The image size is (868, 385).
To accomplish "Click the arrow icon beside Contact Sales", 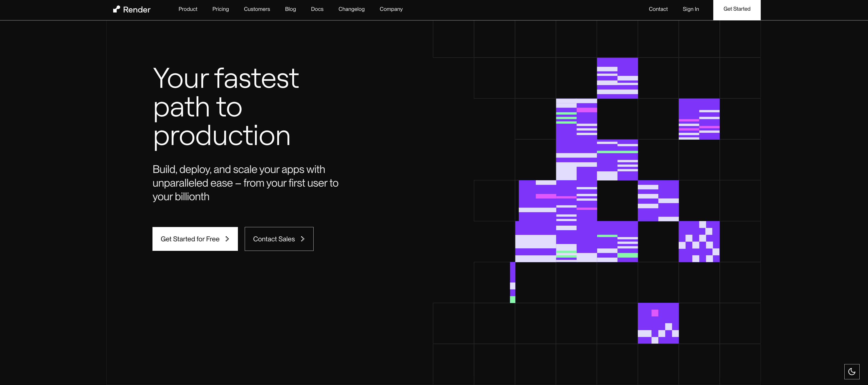I will 303,239.
